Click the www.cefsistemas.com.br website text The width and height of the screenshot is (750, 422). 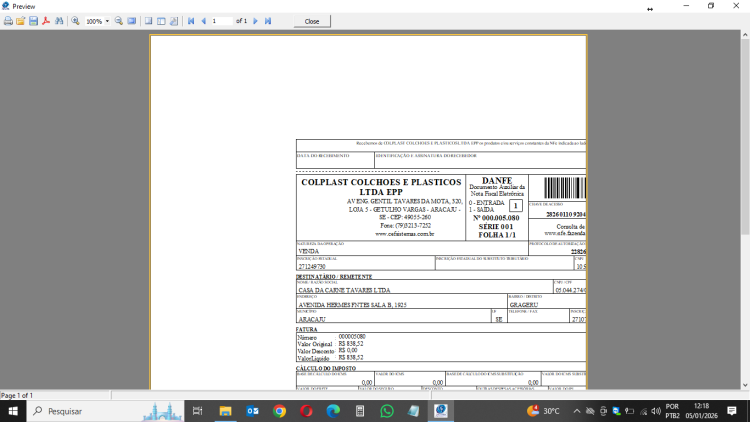coord(405,234)
